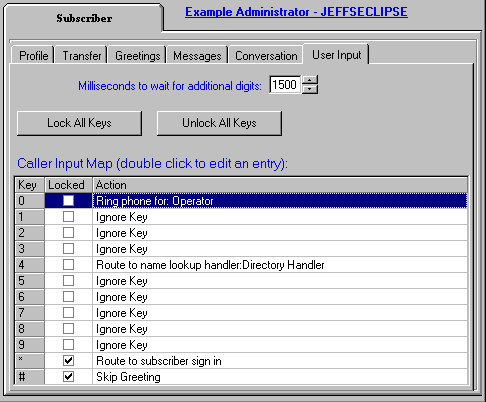
Task: Click the milliseconds to wait input field
Action: (284, 85)
